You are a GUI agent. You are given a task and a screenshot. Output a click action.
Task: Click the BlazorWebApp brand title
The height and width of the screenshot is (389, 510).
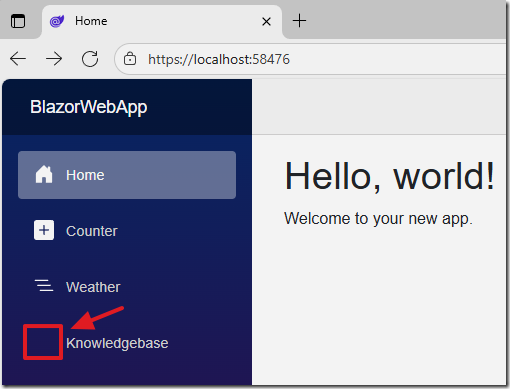[x=89, y=107]
